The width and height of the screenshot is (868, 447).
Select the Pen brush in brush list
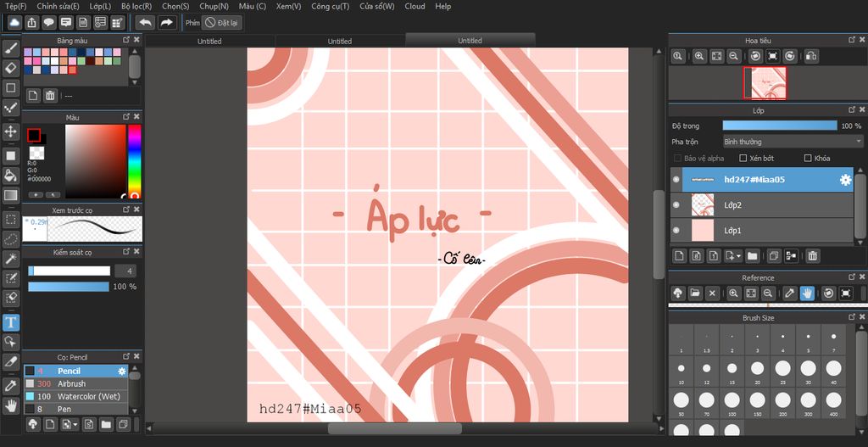pyautogui.click(x=75, y=410)
